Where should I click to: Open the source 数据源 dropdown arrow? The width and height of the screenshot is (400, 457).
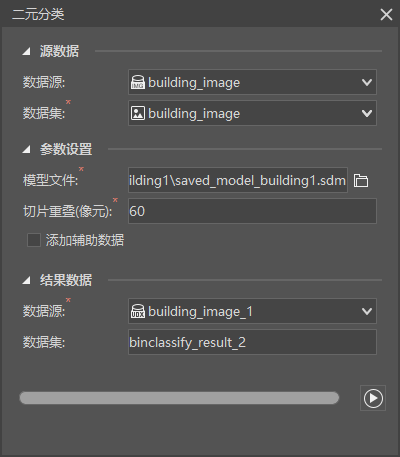point(367,82)
